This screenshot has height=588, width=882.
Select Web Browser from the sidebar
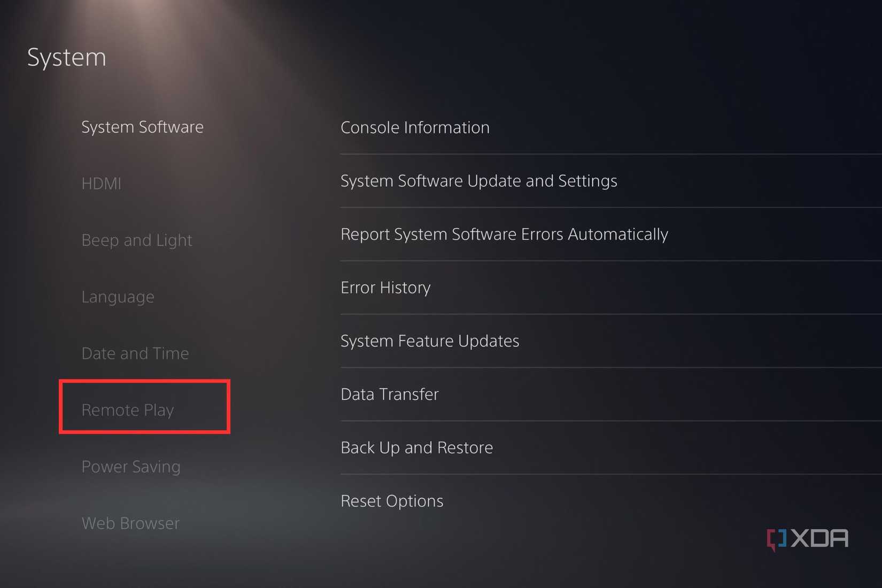(x=130, y=523)
